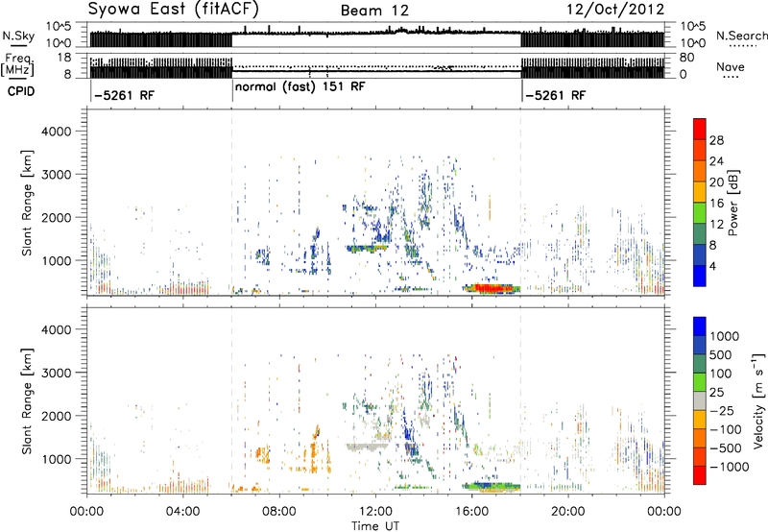The height and width of the screenshot is (532, 768).
Task: Click the "Nave" legend label
Action: tap(731, 67)
